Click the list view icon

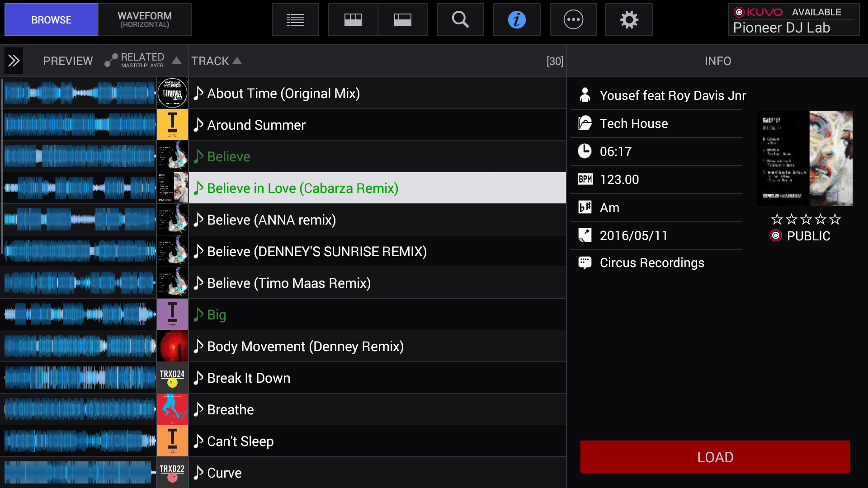295,20
